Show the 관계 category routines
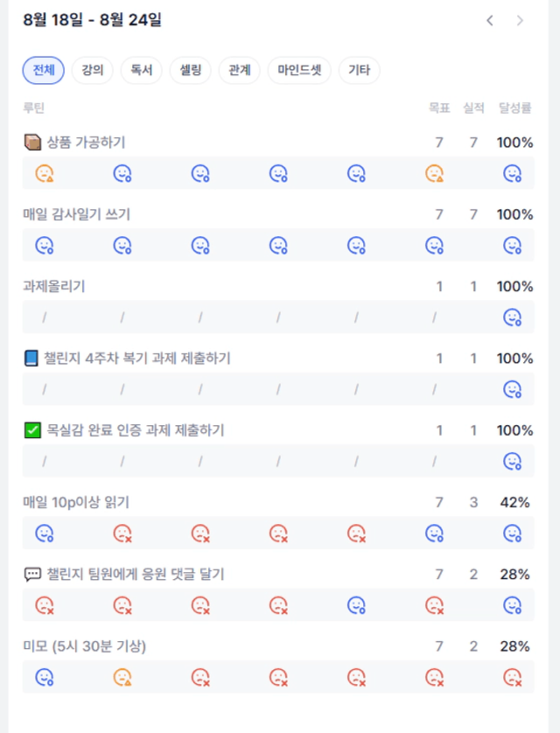 tap(240, 70)
